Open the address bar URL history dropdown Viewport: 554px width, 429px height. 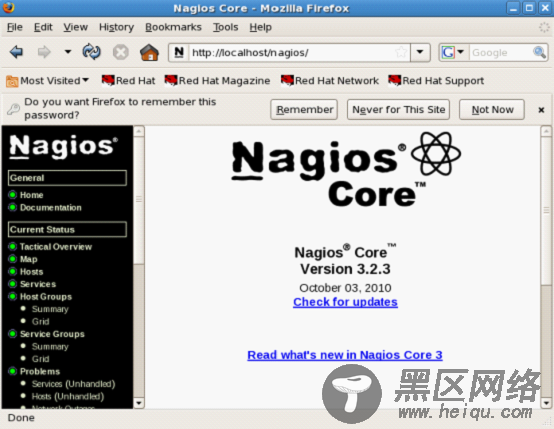click(x=420, y=52)
